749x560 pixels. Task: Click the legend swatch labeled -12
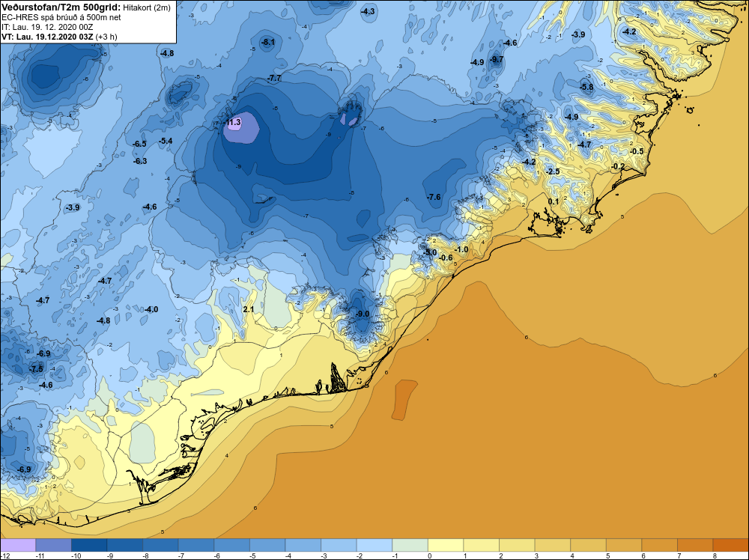click(18, 545)
